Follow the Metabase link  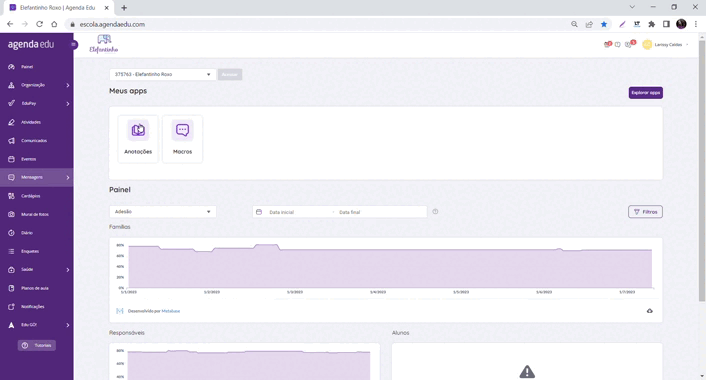171,311
